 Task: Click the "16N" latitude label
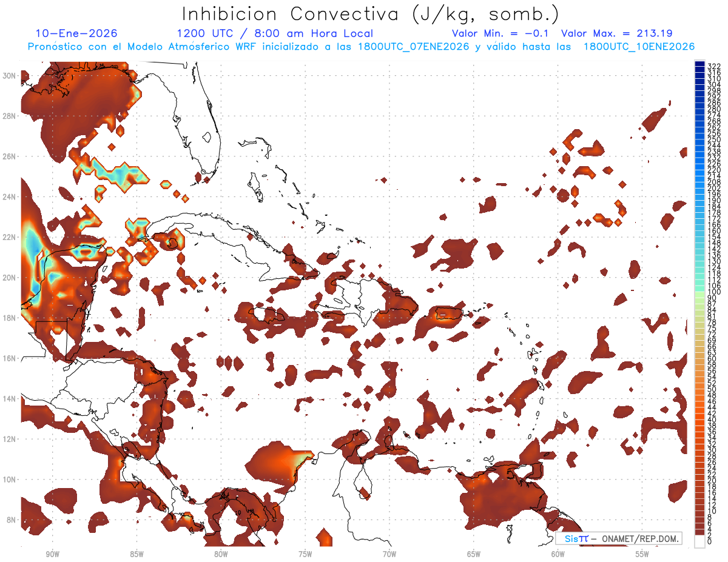pyautogui.click(x=10, y=358)
